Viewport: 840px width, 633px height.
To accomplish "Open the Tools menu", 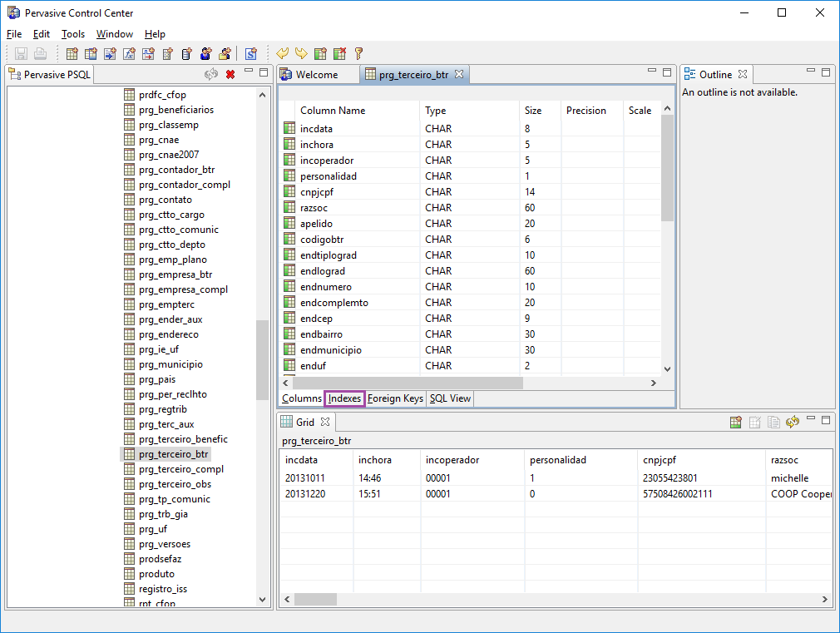I will click(73, 34).
